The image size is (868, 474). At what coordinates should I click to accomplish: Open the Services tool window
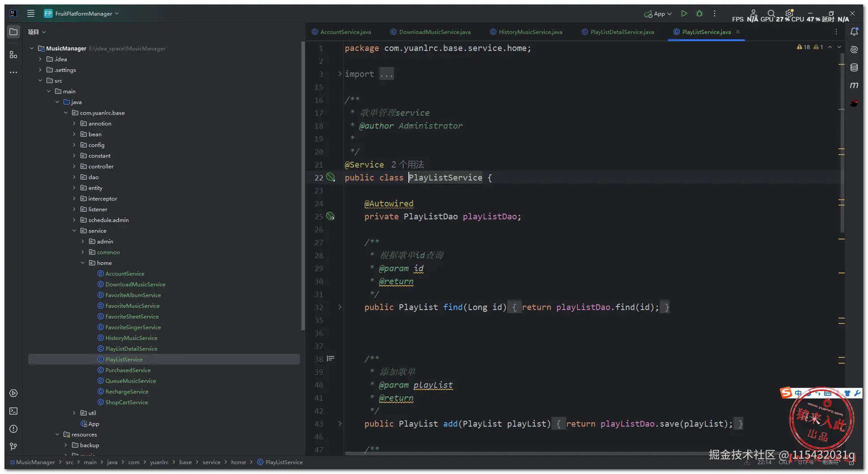(x=13, y=393)
